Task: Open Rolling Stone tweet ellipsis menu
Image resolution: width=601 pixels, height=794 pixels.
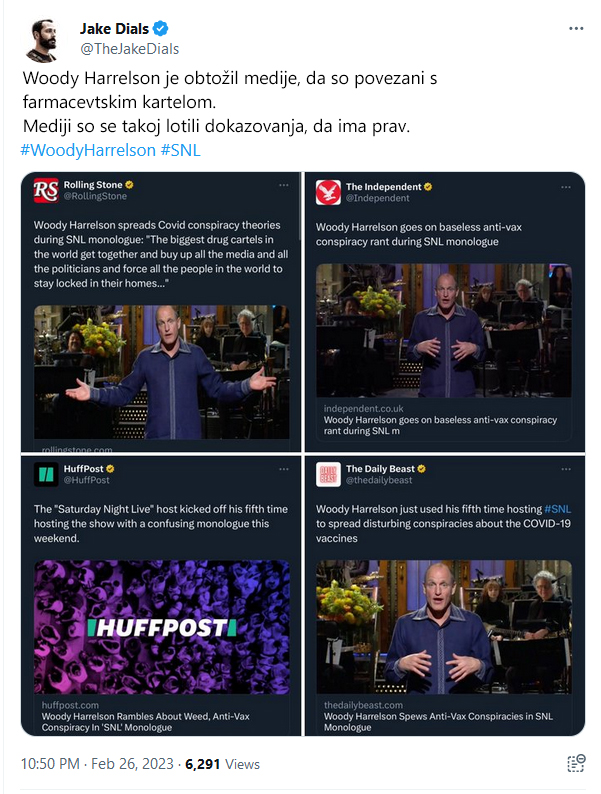Action: (284, 185)
